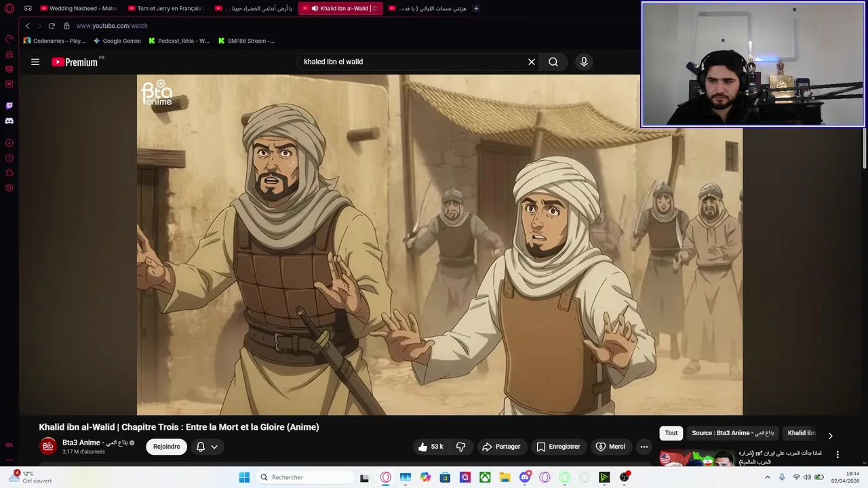The image size is (868, 488).
Task: Expand the notification options chevron
Action: click(x=214, y=447)
